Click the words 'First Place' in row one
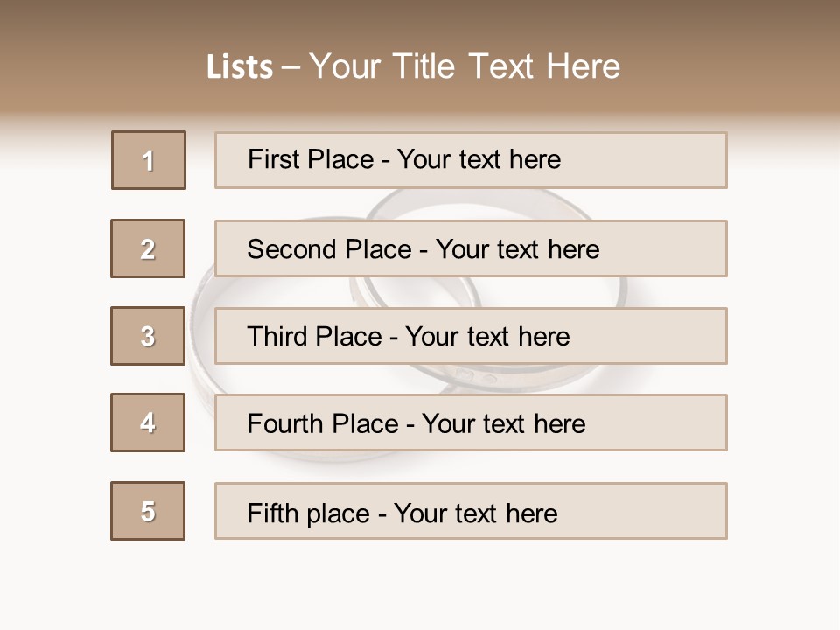The image size is (840, 630). pyautogui.click(x=311, y=159)
